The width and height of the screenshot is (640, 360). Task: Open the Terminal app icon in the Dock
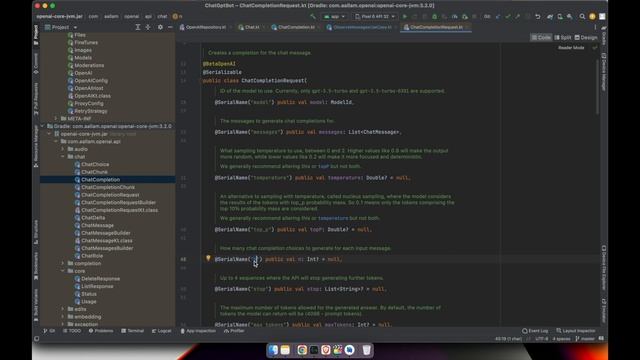point(314,350)
